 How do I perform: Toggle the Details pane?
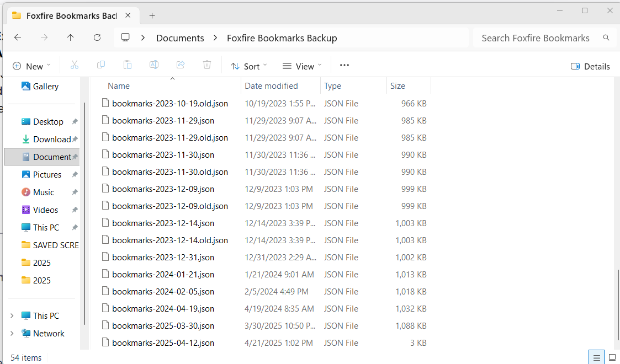[590, 66]
